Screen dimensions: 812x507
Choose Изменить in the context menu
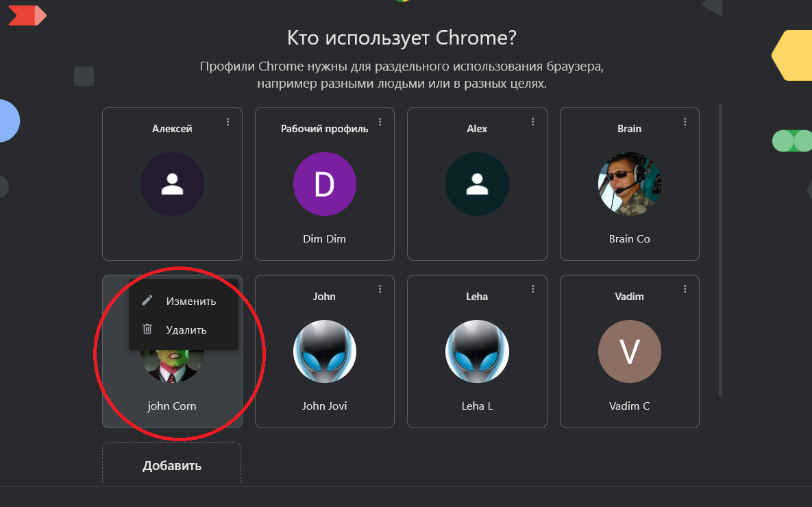184,301
